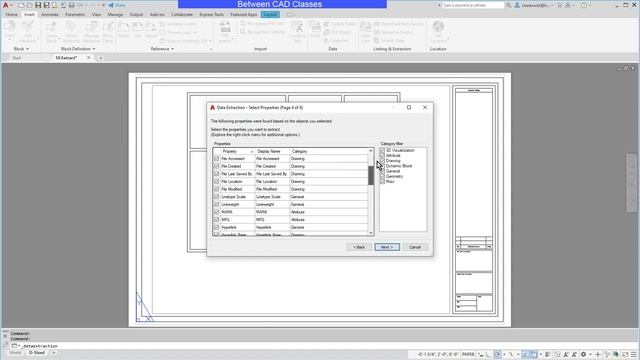Viewport: 640px width, 360px height.
Task: Toggle the 3D Visualization category filter checkbox
Action: [x=382, y=150]
